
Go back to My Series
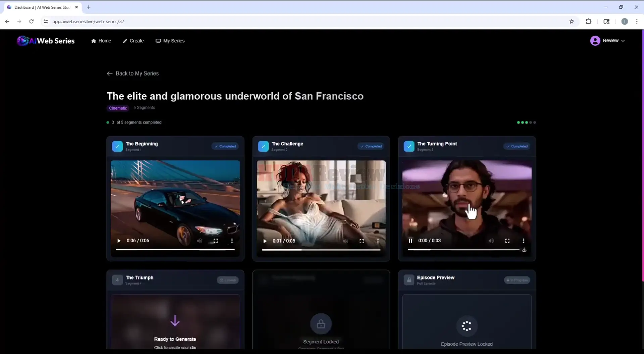click(x=133, y=73)
